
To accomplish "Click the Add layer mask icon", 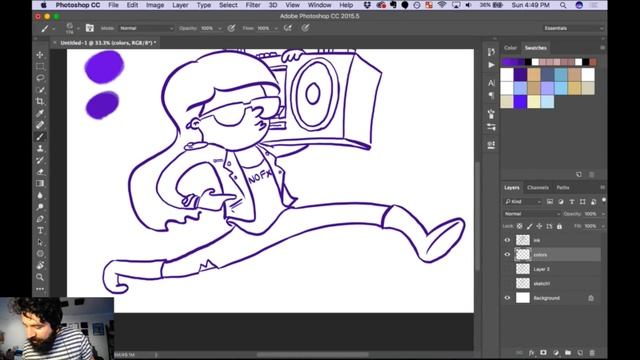I will (x=543, y=353).
